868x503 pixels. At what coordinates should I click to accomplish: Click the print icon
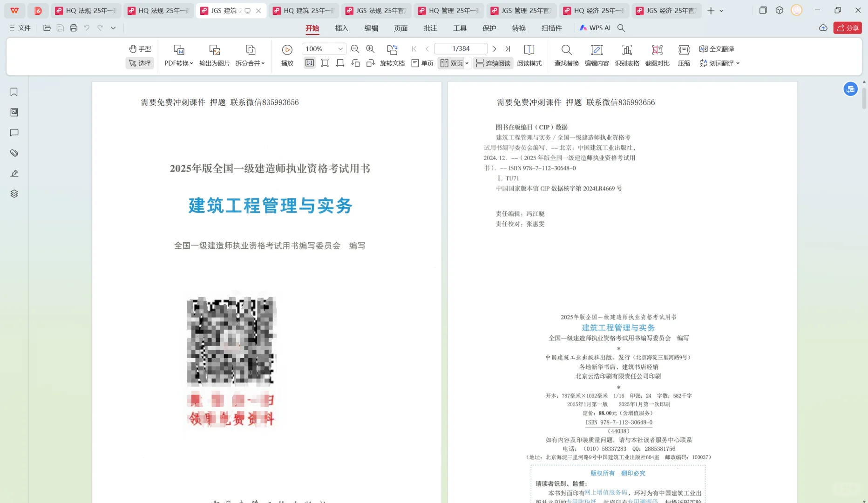(74, 28)
